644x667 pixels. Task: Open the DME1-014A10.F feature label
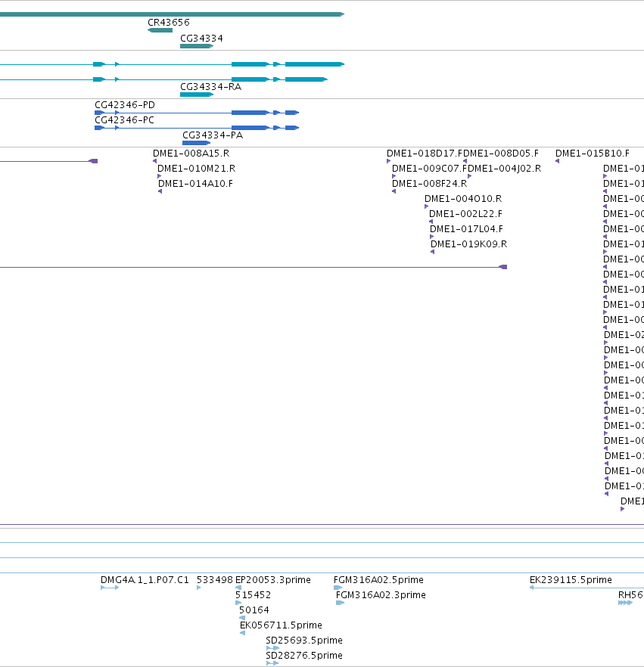pyautogui.click(x=195, y=184)
